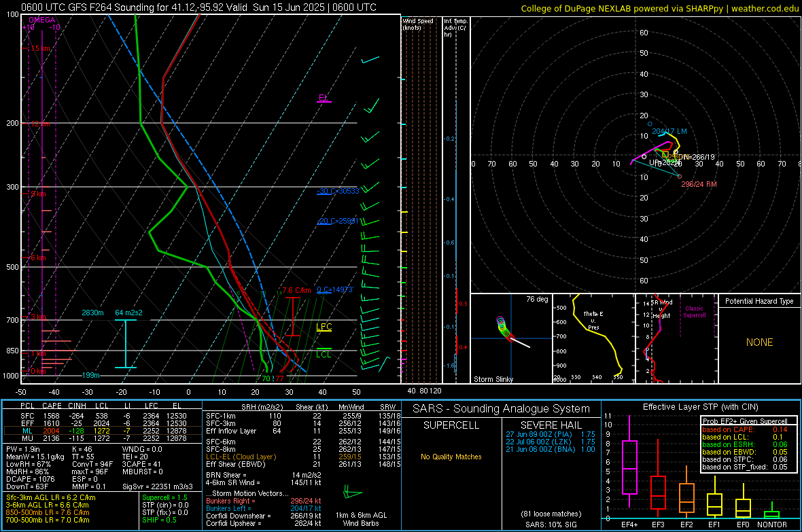Click the magenta 'Classic Supercell' label

coord(694,312)
